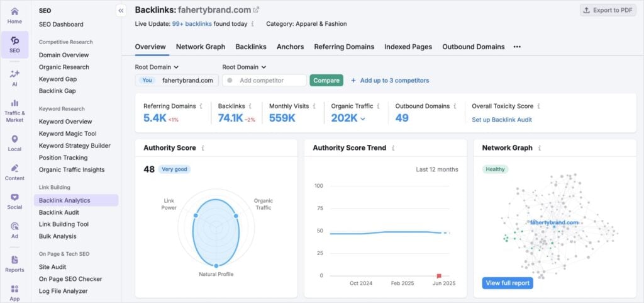Click the Natural Profile point on radar chart
The image size is (644, 303).
tap(216, 266)
